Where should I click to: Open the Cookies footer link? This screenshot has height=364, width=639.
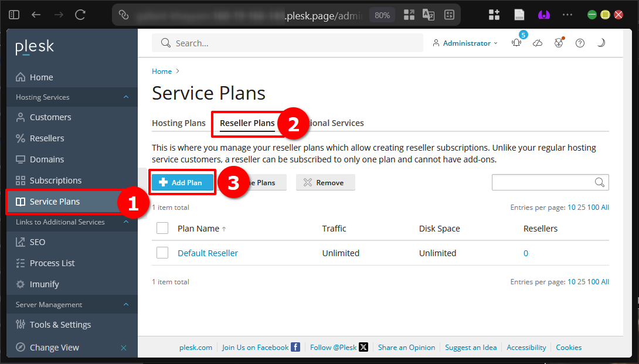tap(569, 348)
